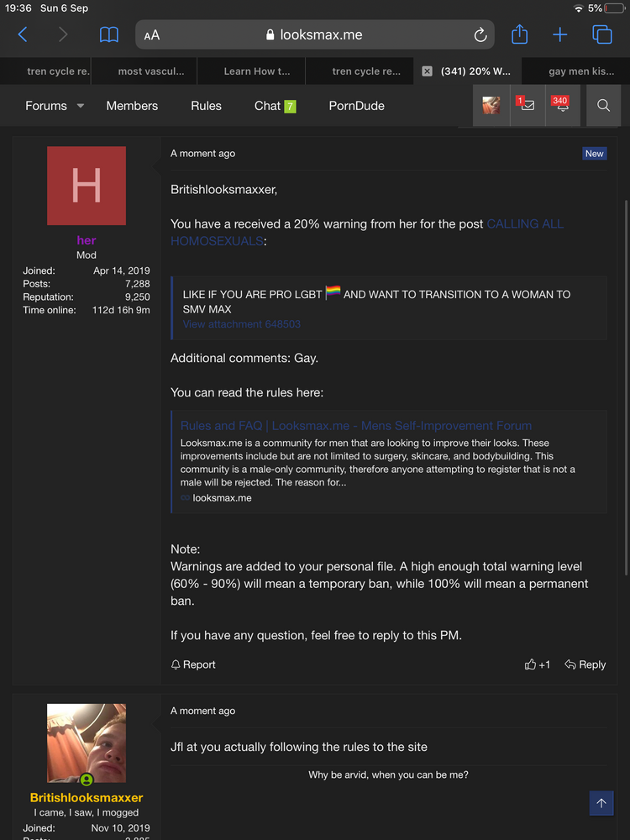Report the moderator's message
Image resolution: width=630 pixels, height=840 pixels.
click(x=193, y=664)
